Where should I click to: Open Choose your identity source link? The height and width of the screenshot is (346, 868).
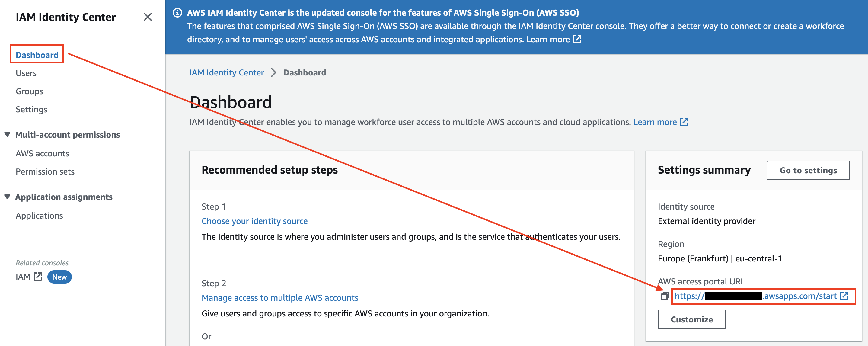(x=254, y=221)
